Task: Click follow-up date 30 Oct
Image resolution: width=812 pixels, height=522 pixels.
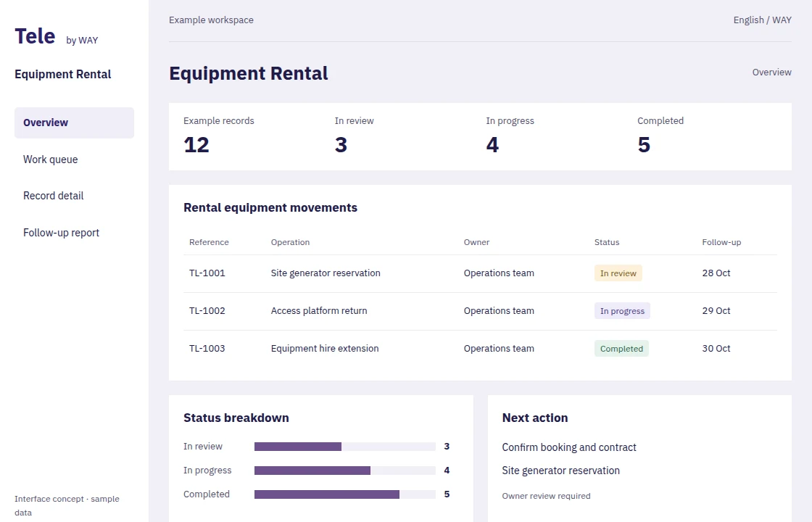Action: 716,349
